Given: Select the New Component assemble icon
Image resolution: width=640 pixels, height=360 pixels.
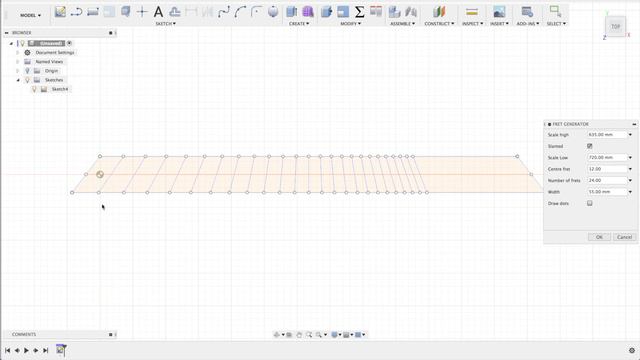Looking at the screenshot, I should 394,12.
